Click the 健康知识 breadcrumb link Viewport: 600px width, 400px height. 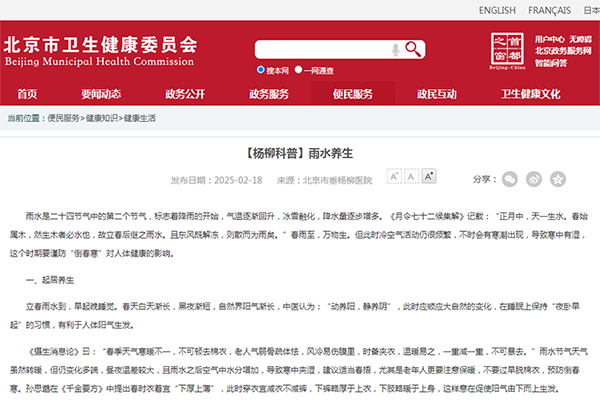[102, 118]
